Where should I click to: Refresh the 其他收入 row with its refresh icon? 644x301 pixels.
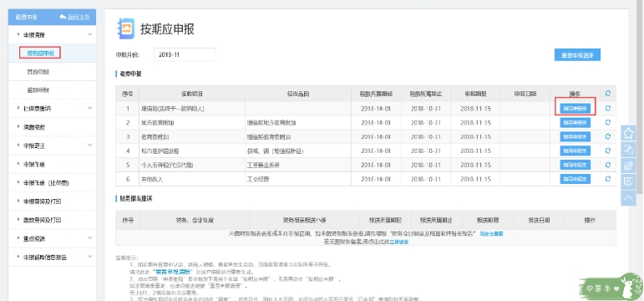[608, 179]
